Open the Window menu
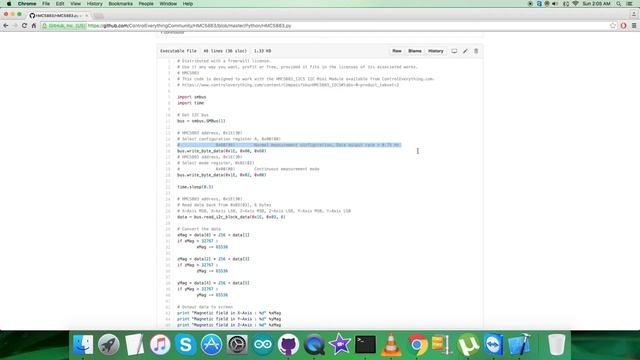 tap(168, 4)
